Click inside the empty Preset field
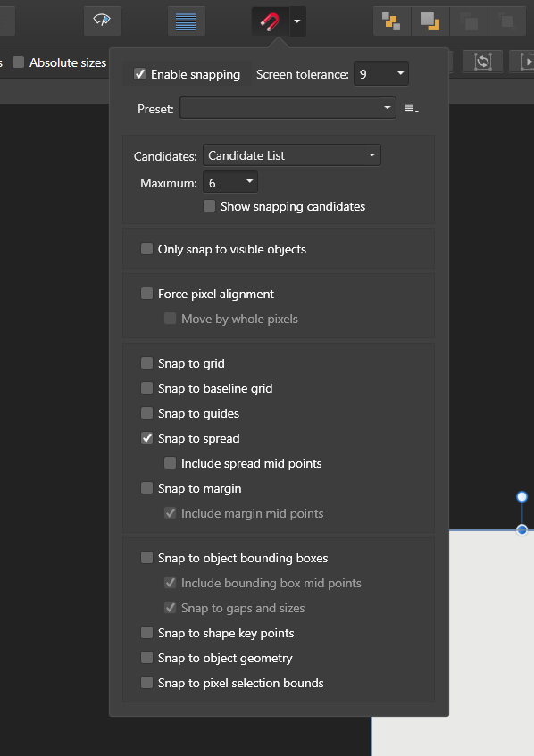This screenshot has height=756, width=534. 286,107
